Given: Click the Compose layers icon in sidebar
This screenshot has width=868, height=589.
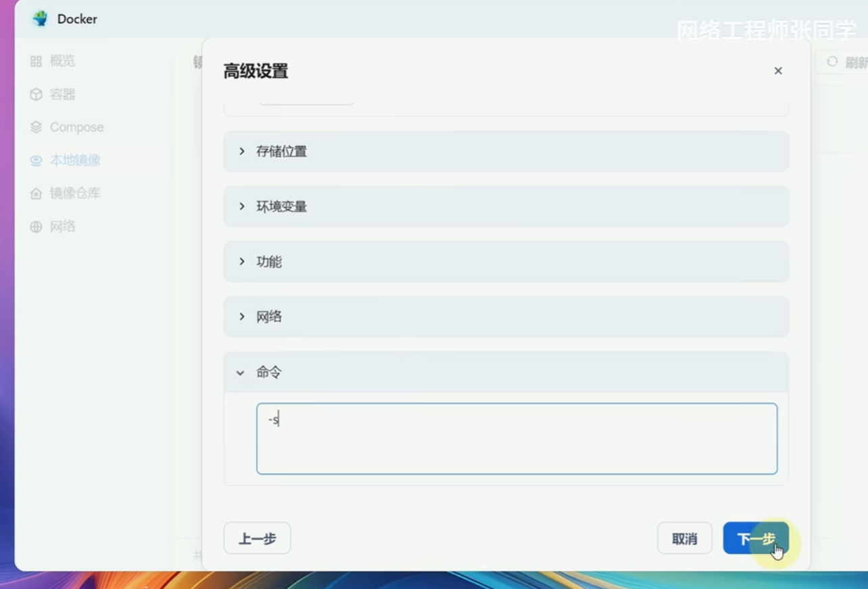Looking at the screenshot, I should point(36,127).
